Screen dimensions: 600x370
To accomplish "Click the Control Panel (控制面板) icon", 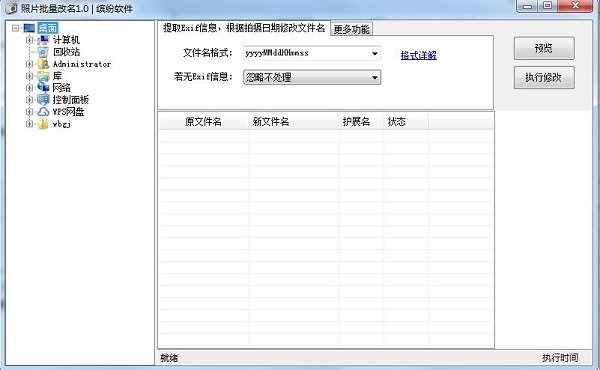I will (44, 100).
